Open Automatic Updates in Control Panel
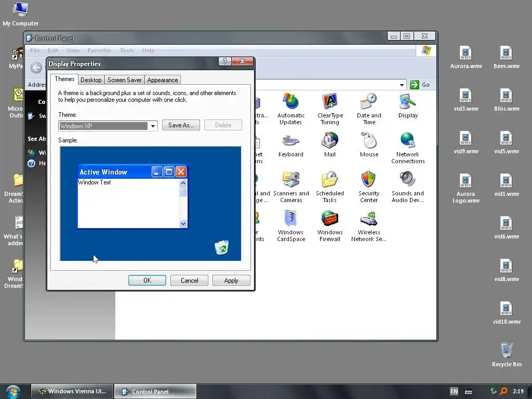The image size is (532, 399). pyautogui.click(x=291, y=109)
